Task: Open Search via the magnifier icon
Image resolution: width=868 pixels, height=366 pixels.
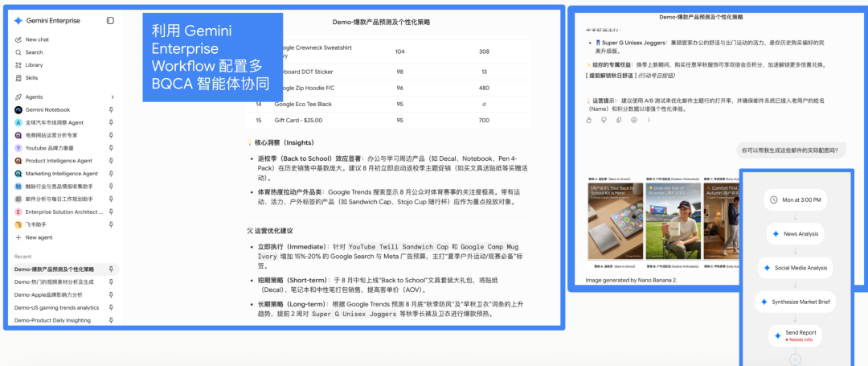Action: point(18,52)
